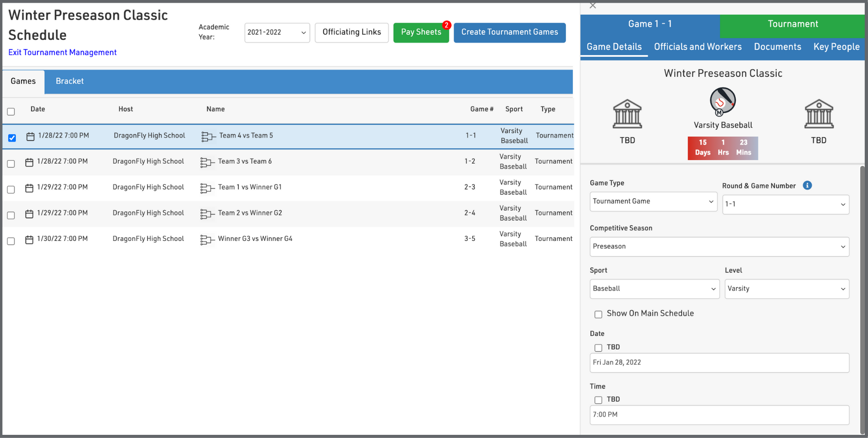Expand the Competitive Season dropdown
Image resolution: width=868 pixels, height=438 pixels.
719,247
